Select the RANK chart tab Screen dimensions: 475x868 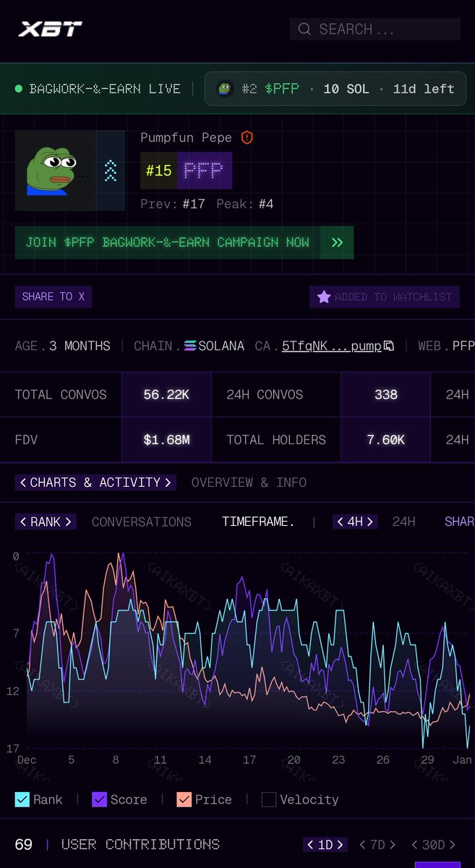pyautogui.click(x=46, y=522)
